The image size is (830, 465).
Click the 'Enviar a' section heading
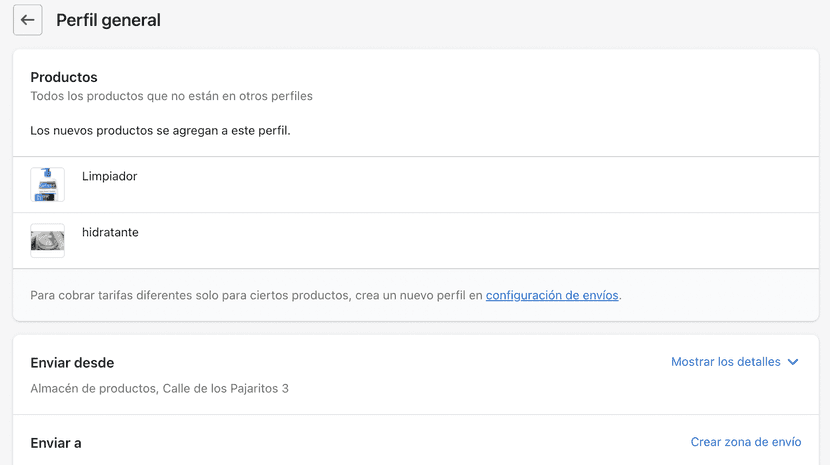point(56,442)
